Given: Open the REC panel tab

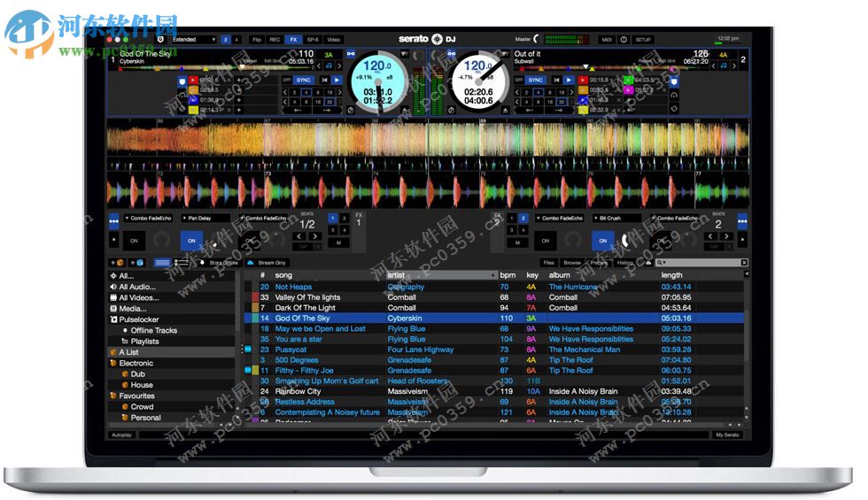Looking at the screenshot, I should coord(275,40).
